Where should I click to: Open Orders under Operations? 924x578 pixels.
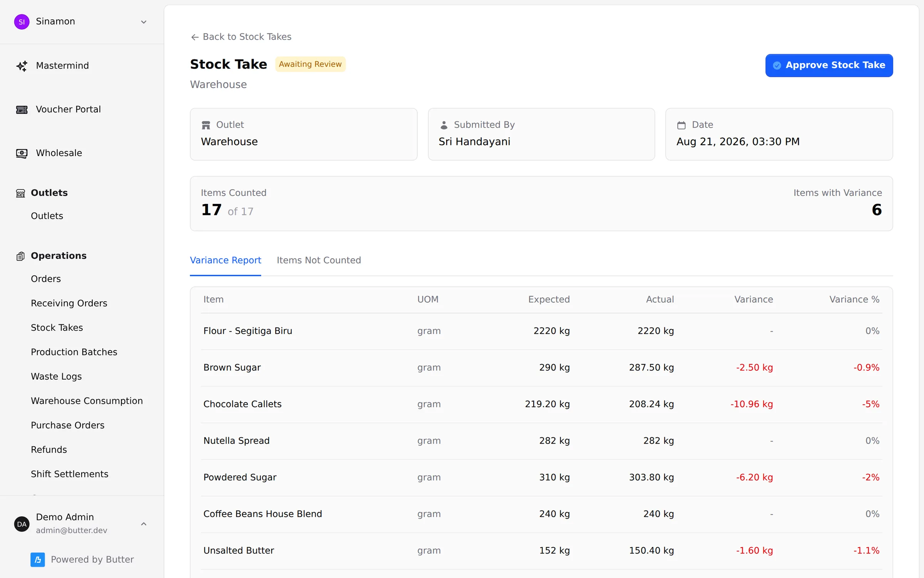(46, 279)
